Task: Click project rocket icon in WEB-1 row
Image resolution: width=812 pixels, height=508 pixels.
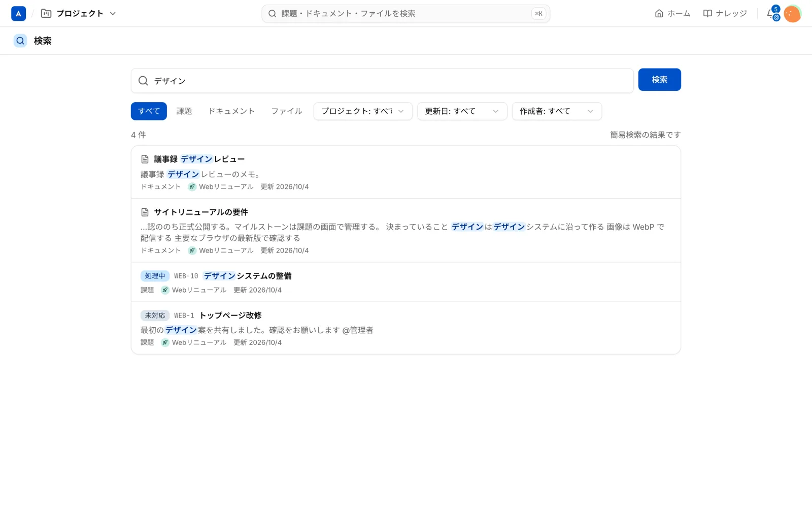Action: (165, 342)
